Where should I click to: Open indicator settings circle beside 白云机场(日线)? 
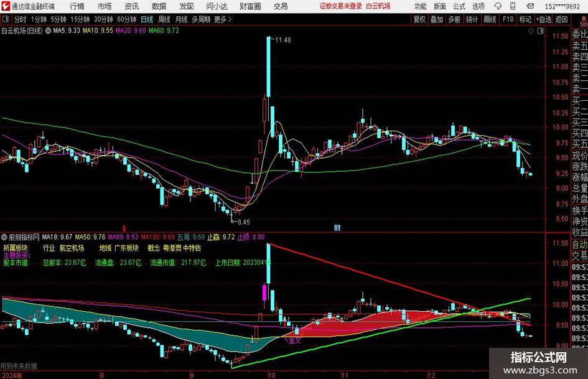(48, 30)
